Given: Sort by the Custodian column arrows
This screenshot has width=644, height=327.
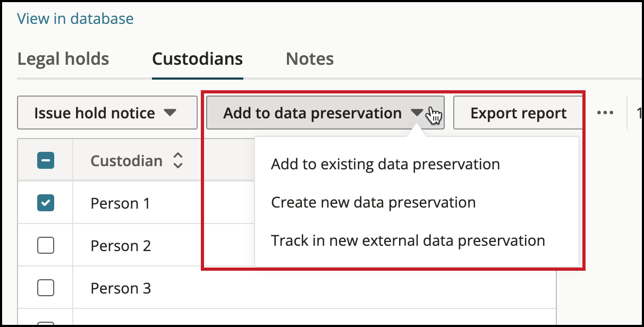Looking at the screenshot, I should (x=178, y=161).
